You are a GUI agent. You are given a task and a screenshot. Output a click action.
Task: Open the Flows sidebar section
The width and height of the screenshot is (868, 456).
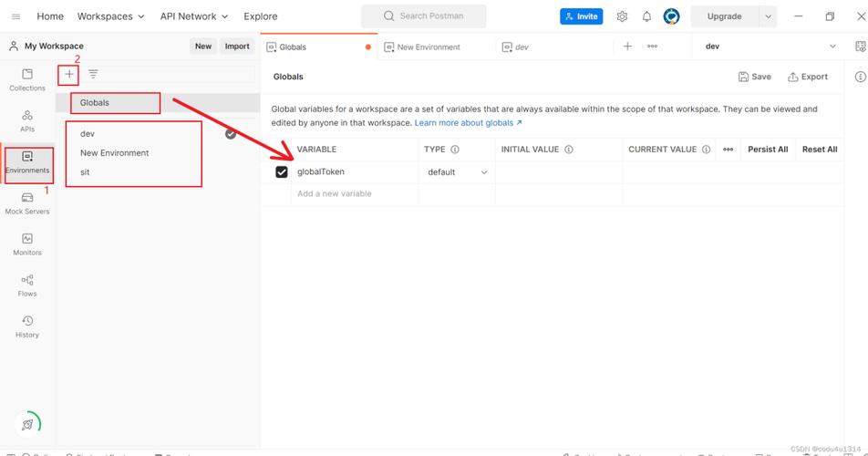(x=27, y=285)
